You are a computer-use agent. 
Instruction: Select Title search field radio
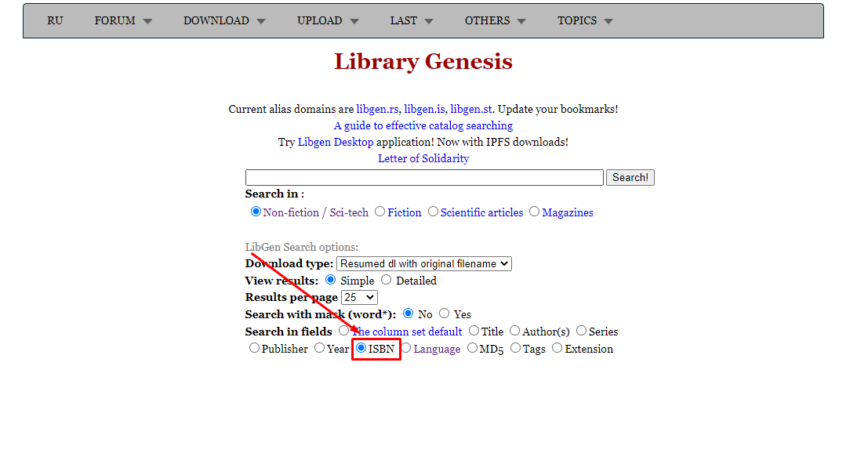click(x=474, y=331)
